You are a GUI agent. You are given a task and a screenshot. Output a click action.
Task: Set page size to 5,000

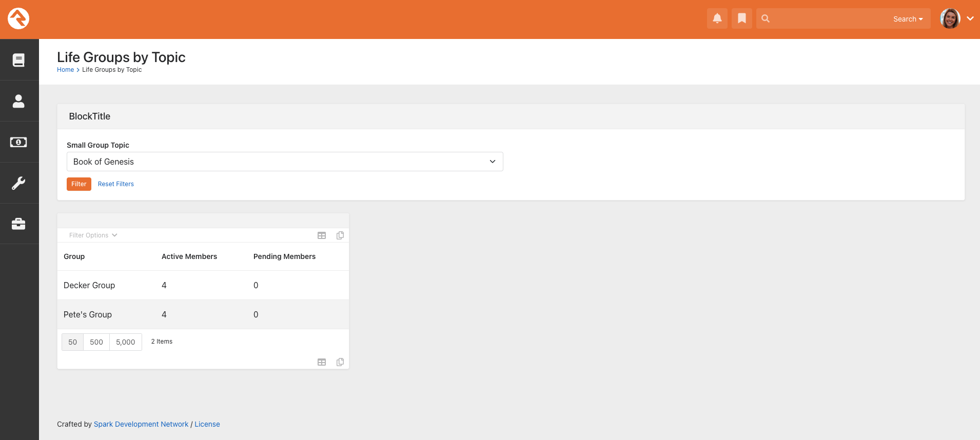(126, 342)
